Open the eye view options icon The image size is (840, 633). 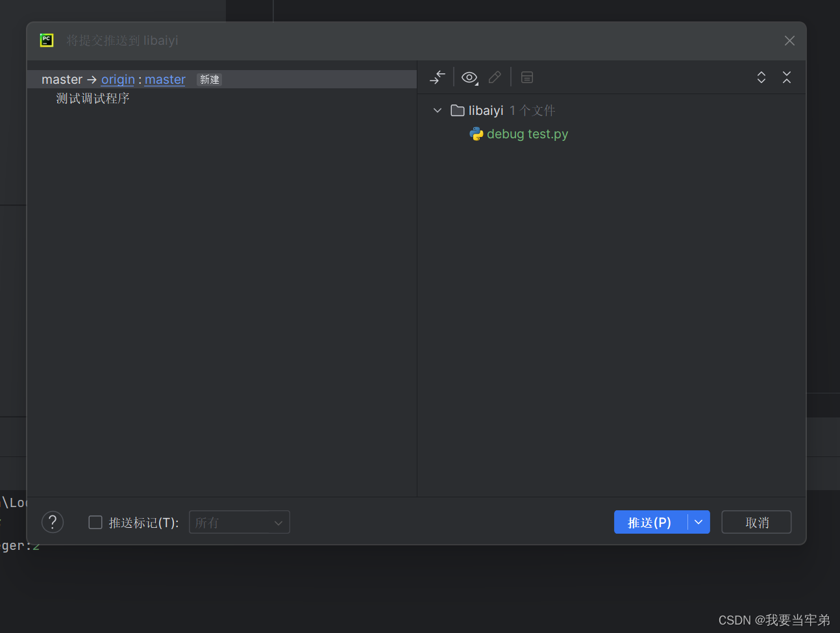[x=469, y=77]
